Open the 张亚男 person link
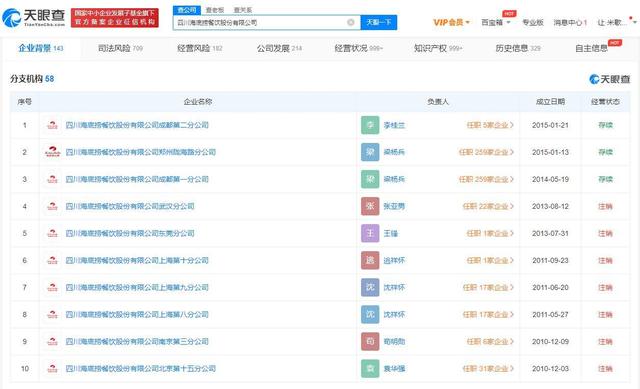Screen dimensions: 640x389 tap(394, 206)
